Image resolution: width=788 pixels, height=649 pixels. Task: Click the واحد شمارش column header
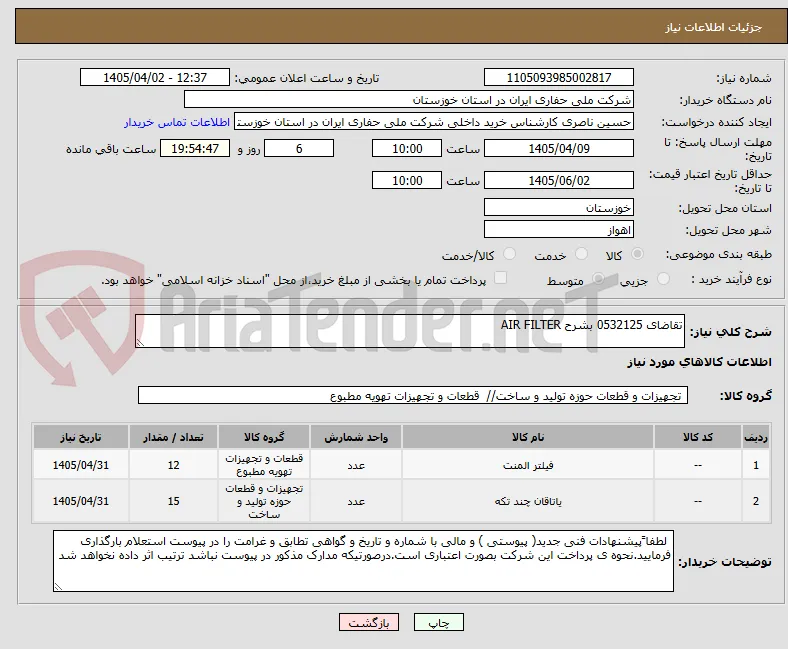[356, 437]
